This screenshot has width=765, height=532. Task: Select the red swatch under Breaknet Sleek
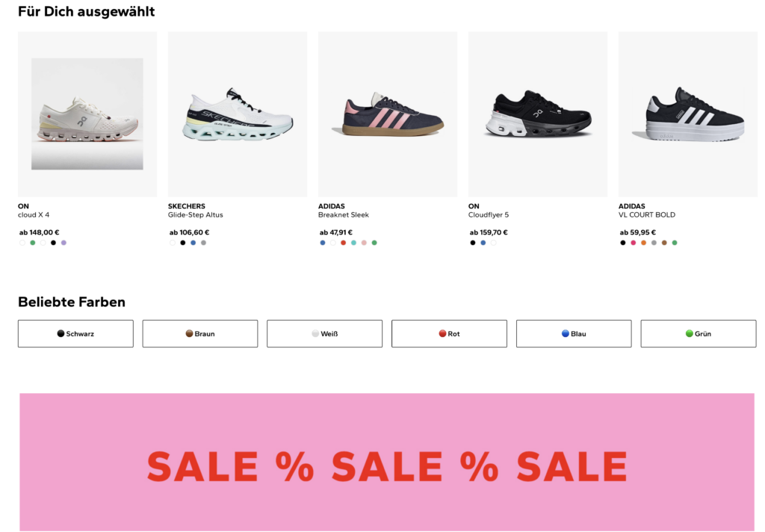(x=344, y=243)
